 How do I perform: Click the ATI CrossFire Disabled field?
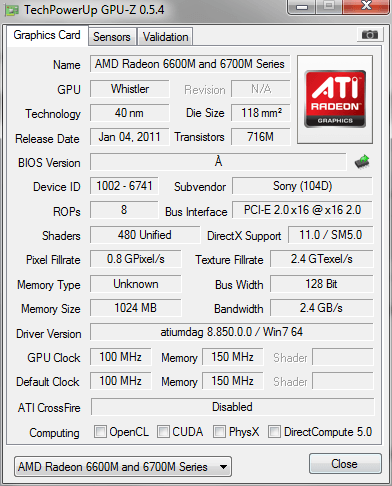(x=232, y=407)
